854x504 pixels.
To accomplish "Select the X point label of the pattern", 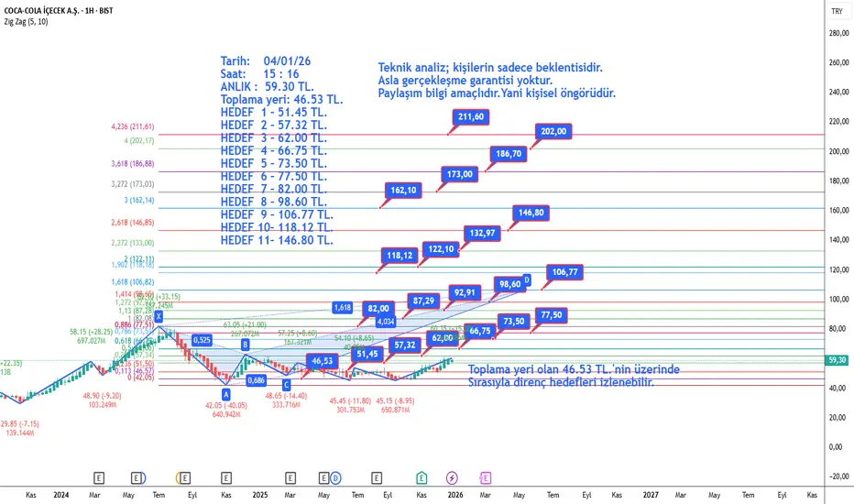I will click(159, 316).
